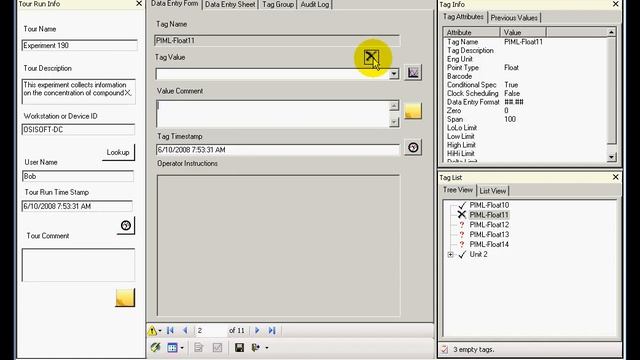Click the checkmark icon next to Unit 2
Viewport: 640px width, 360px height.
click(x=462, y=254)
